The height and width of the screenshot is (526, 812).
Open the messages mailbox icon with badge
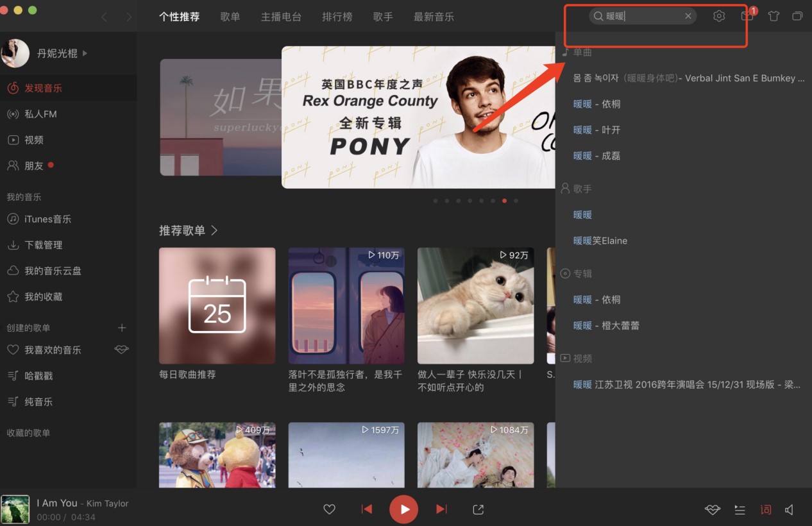748,15
